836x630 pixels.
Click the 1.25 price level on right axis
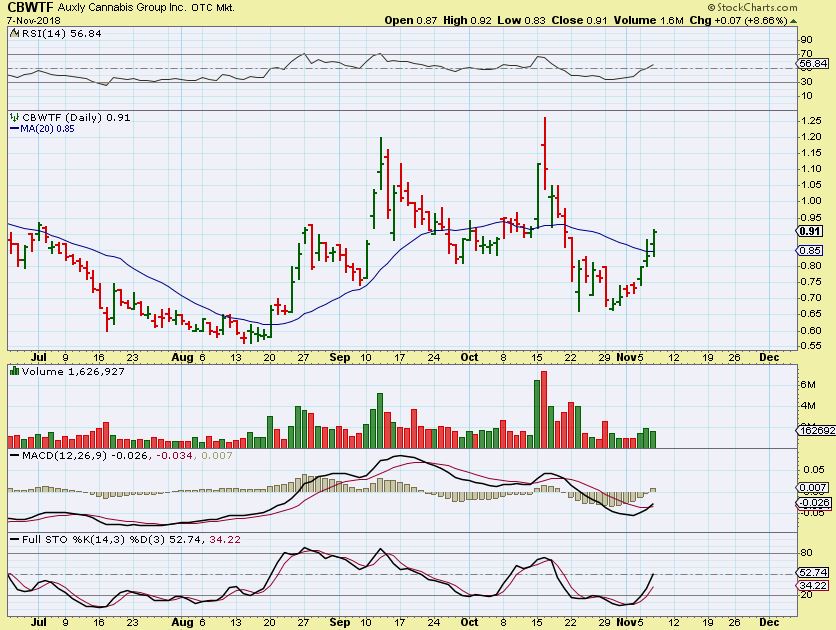click(x=811, y=121)
